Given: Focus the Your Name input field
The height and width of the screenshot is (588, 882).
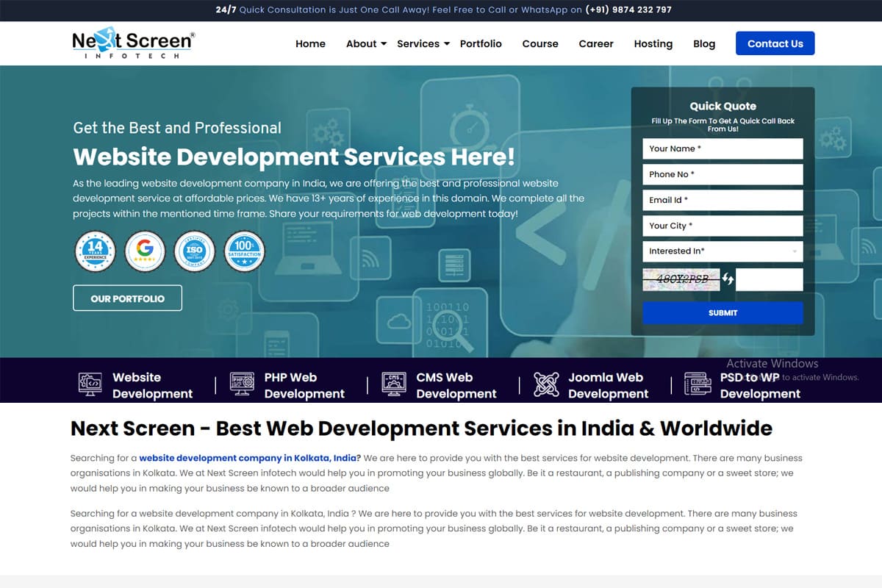Looking at the screenshot, I should [723, 148].
